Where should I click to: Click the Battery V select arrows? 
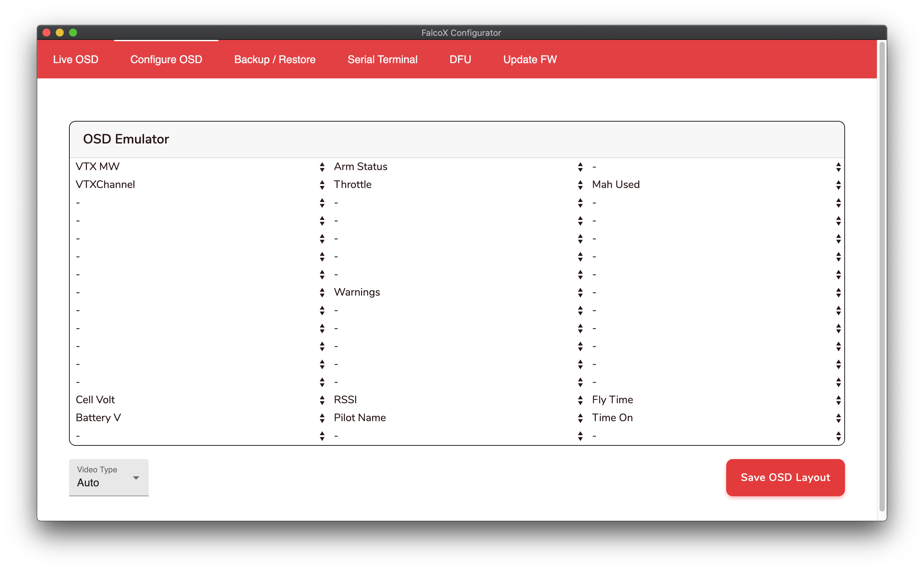[x=322, y=418]
